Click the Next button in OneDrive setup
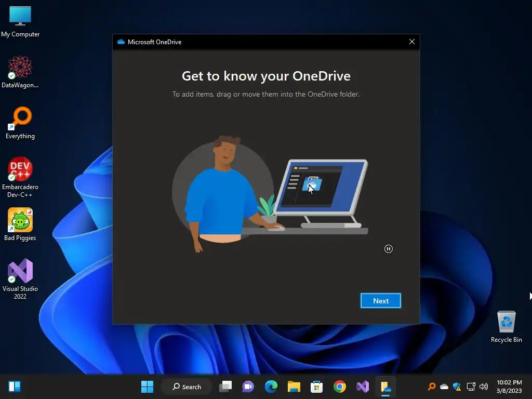The image size is (532, 399). click(x=381, y=301)
